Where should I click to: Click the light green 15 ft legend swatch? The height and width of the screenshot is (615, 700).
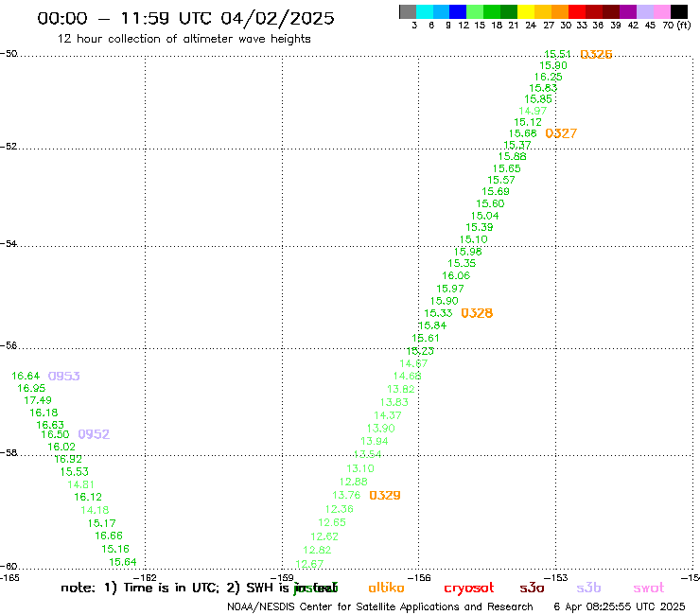(475, 11)
